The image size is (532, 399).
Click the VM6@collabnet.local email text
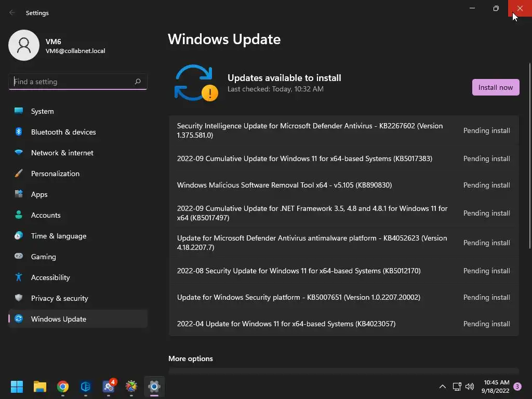click(x=75, y=51)
